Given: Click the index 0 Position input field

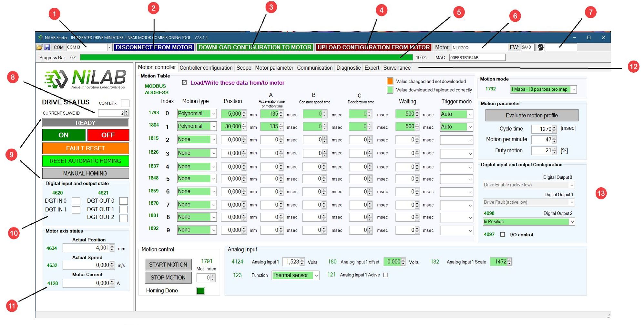Looking at the screenshot, I should pos(231,114).
